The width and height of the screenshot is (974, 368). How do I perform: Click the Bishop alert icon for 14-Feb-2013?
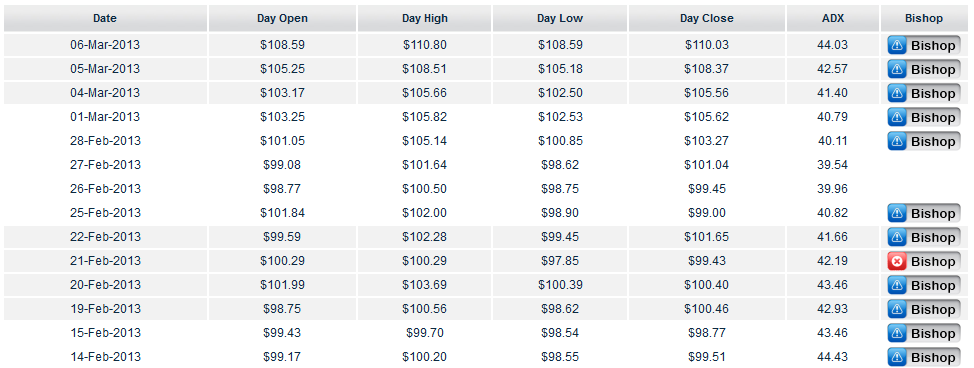tap(897, 358)
